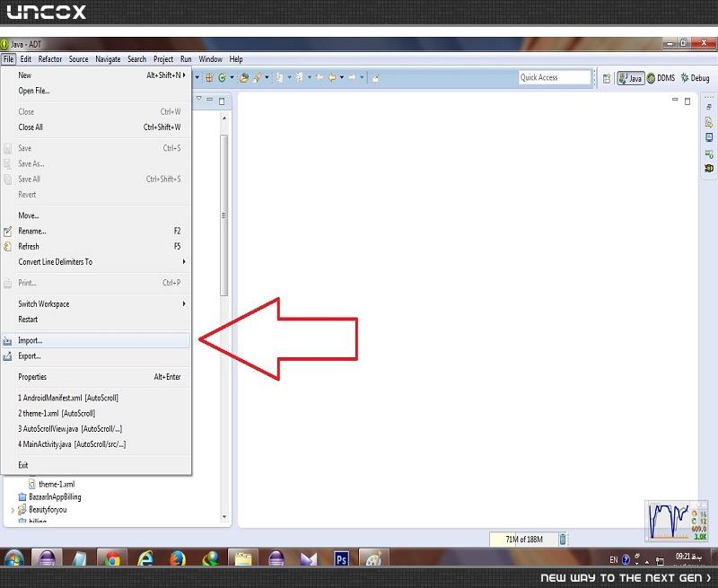Open the bottom fast-view icon in right trim

point(709,168)
